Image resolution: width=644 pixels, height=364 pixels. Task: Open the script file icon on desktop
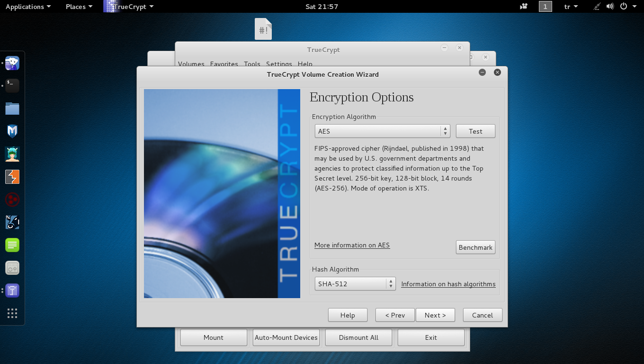[263, 29]
